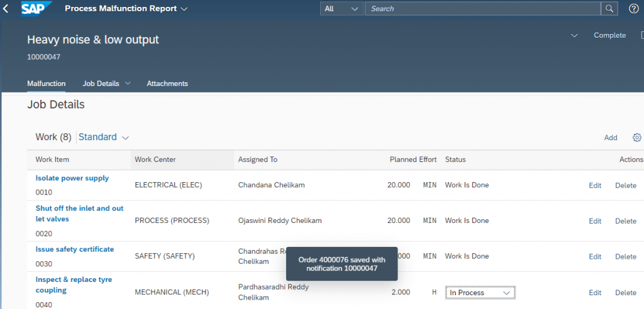Edit the Inspect & replace tyre coupling item
Viewport: 644px width, 309px height.
tap(595, 293)
